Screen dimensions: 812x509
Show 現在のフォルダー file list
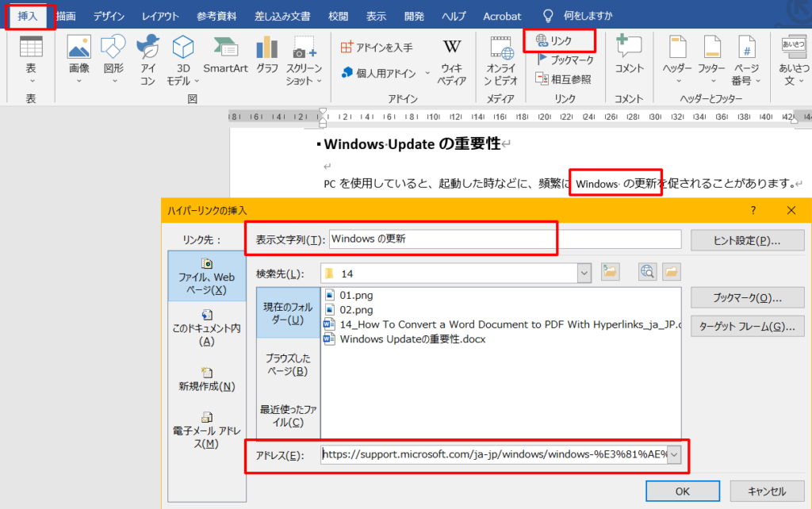click(x=288, y=313)
